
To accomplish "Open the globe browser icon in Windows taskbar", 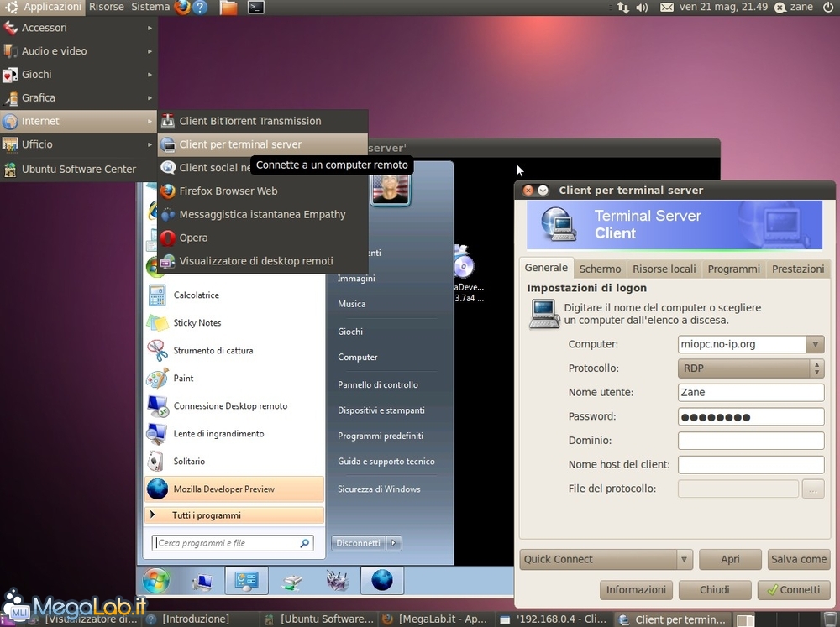I will coord(382,580).
